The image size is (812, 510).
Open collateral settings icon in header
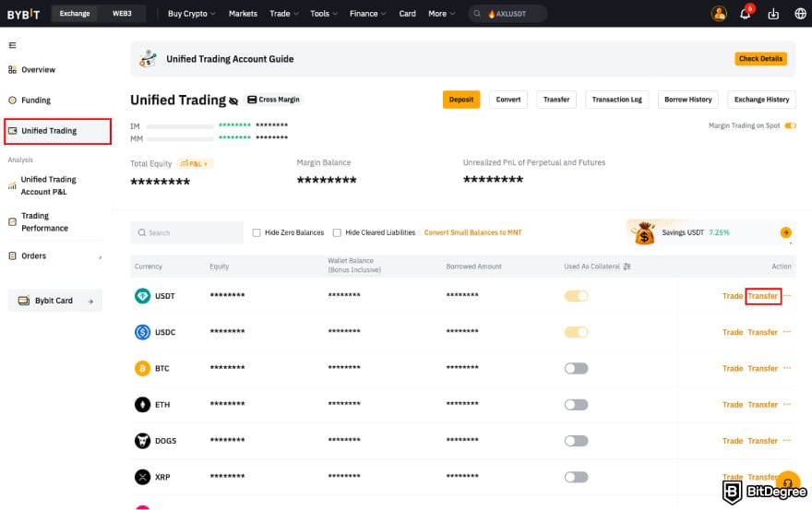click(627, 267)
